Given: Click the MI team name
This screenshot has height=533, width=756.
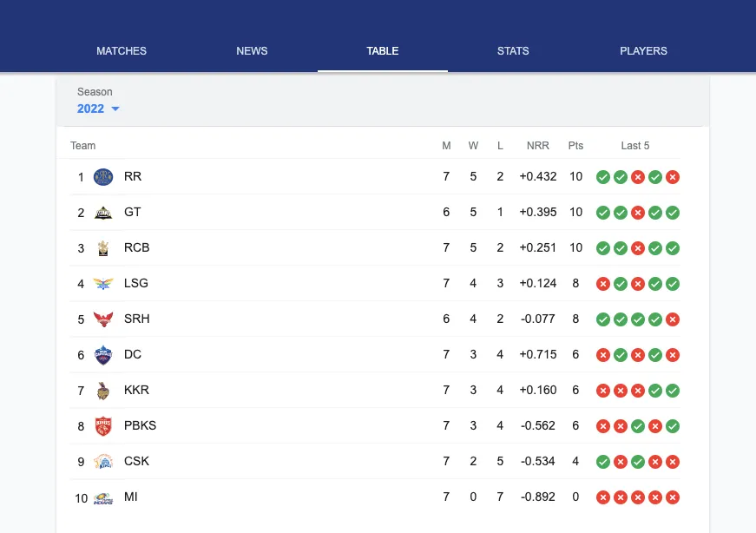Looking at the screenshot, I should click(131, 497).
